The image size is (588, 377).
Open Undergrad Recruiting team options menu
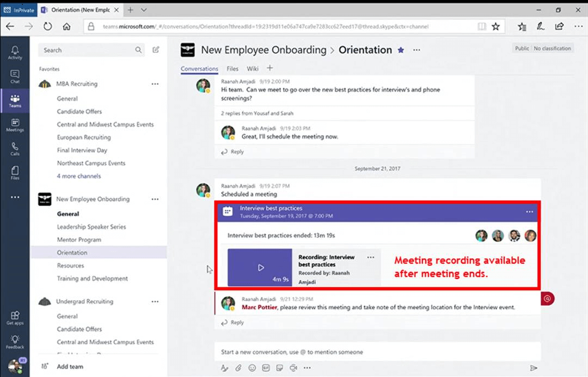pyautogui.click(x=155, y=302)
